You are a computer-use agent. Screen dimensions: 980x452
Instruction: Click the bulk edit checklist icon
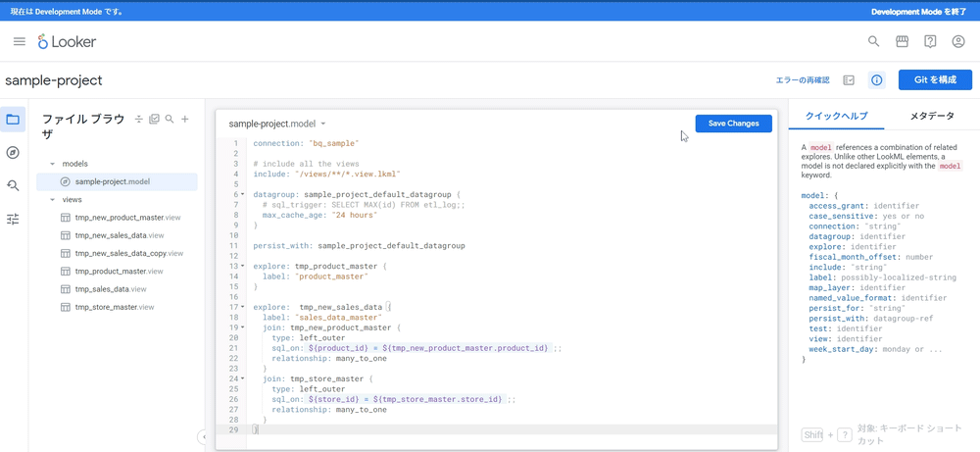154,119
